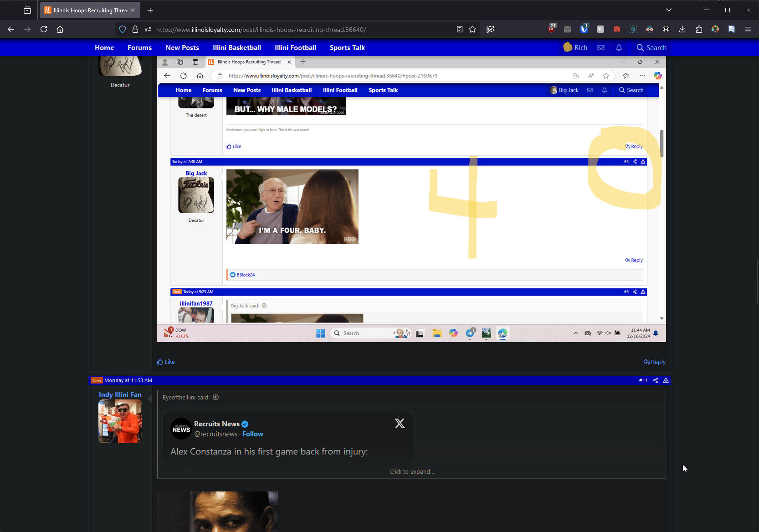Open the Home menu item
The width and height of the screenshot is (759, 532).
(104, 47)
